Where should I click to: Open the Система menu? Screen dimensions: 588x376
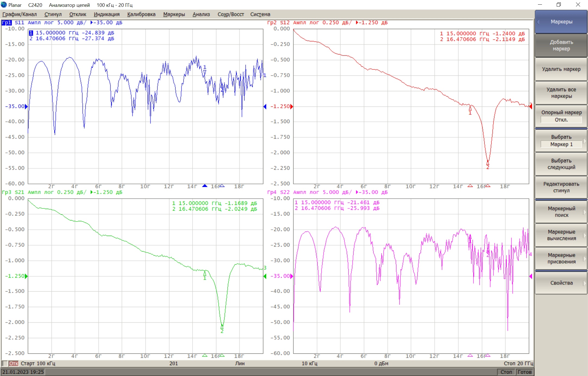click(260, 14)
